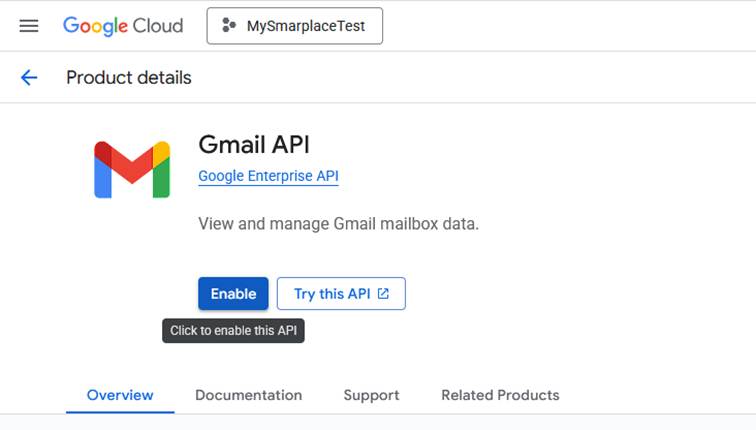The image size is (756, 430).
Task: Click the Gmail API heading text
Action: [254, 144]
